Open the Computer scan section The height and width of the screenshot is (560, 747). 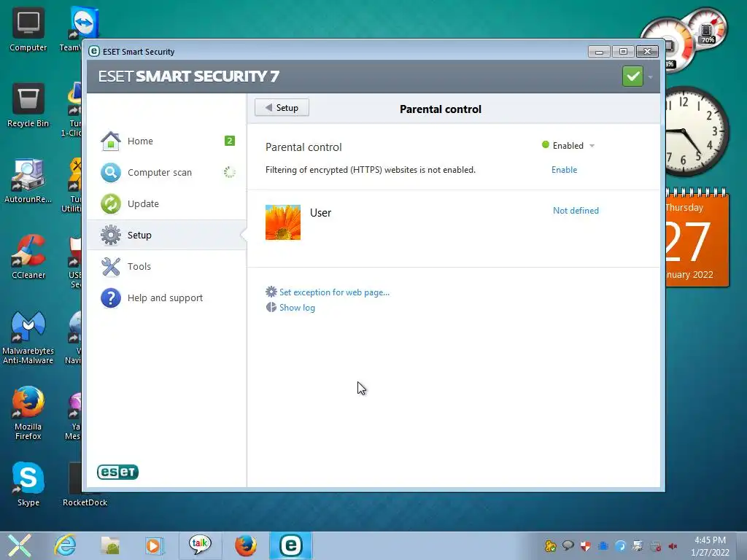(167, 172)
